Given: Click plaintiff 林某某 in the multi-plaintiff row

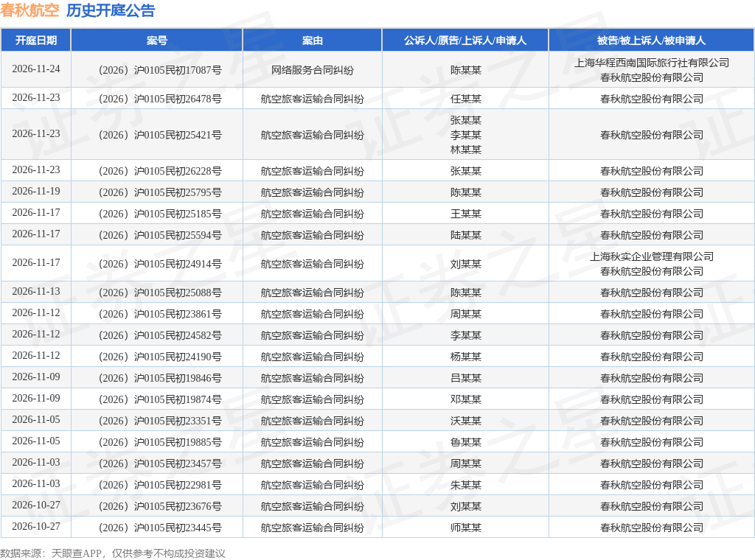Looking at the screenshot, I should coord(466,150).
